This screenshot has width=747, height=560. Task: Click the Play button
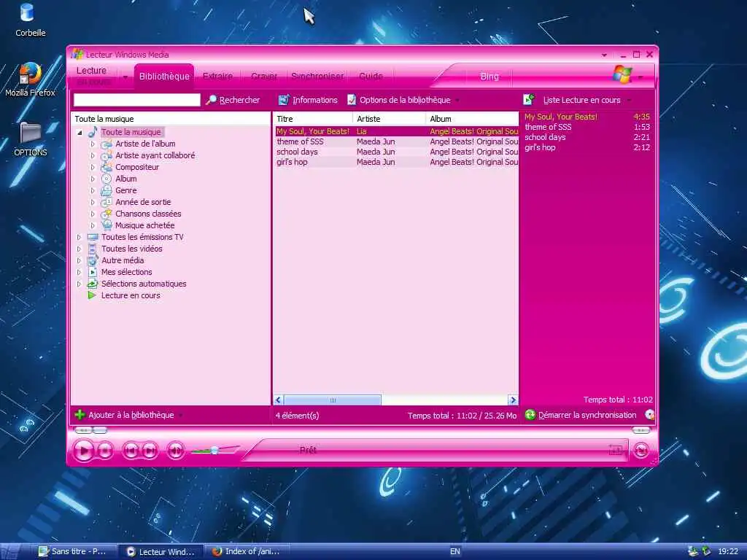click(84, 451)
